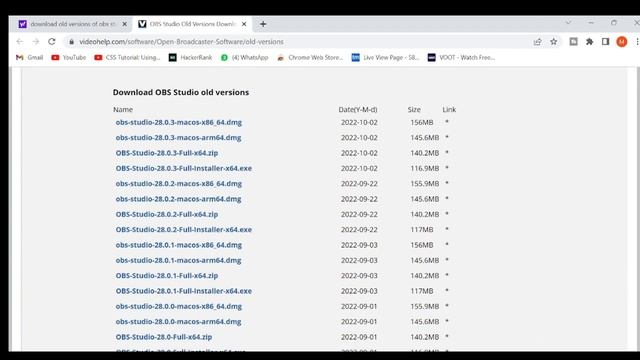Switch to the download old versions search tab
This screenshot has height=360, width=640.
pyautogui.click(x=73, y=24)
